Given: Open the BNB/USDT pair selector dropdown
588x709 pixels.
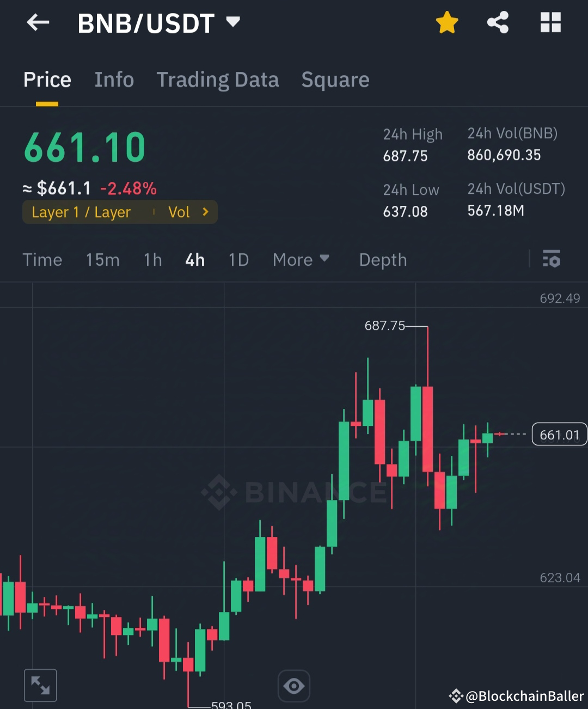Looking at the screenshot, I should pos(233,22).
